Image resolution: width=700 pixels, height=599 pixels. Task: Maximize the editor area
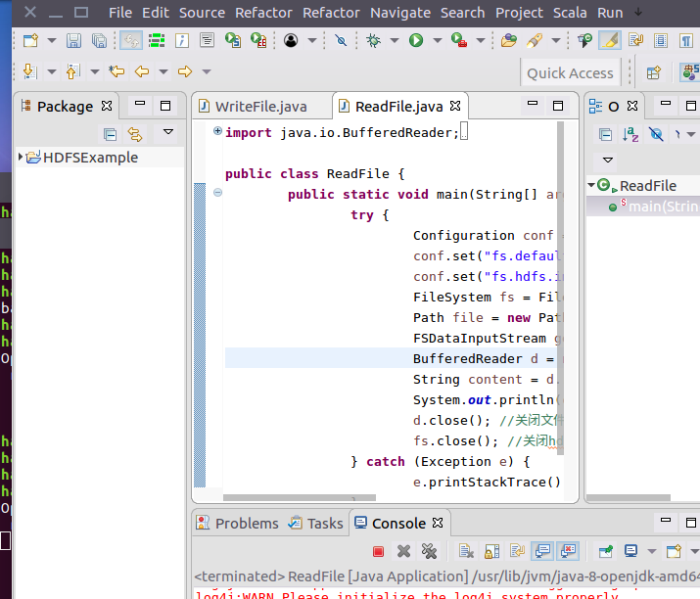558,106
